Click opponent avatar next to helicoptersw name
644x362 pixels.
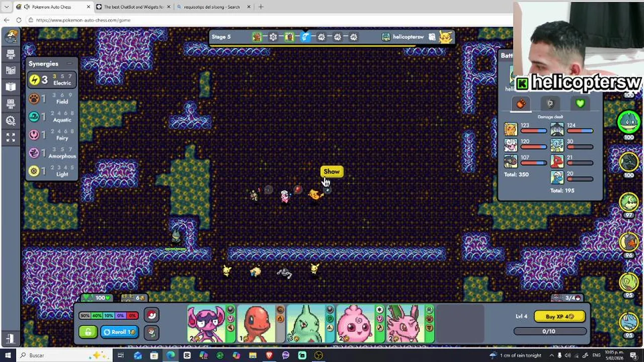pyautogui.click(x=386, y=37)
